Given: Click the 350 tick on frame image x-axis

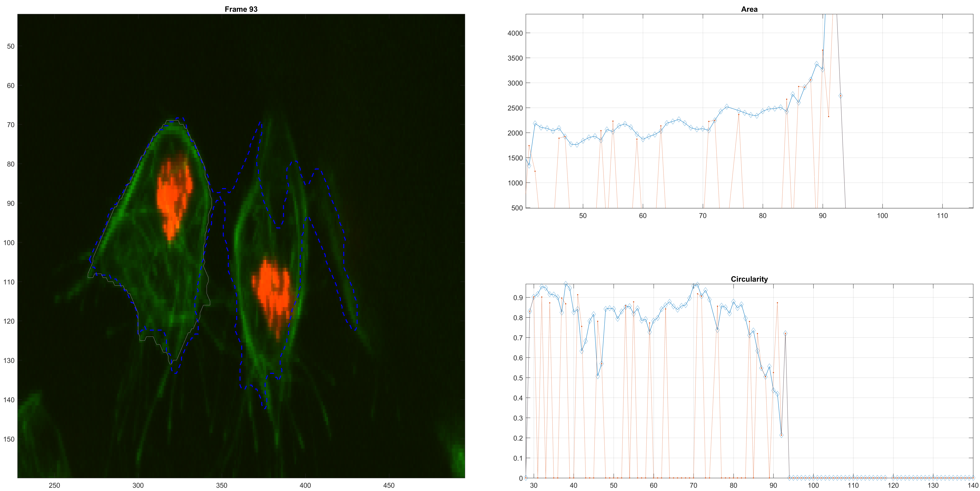Looking at the screenshot, I should coord(222,485).
